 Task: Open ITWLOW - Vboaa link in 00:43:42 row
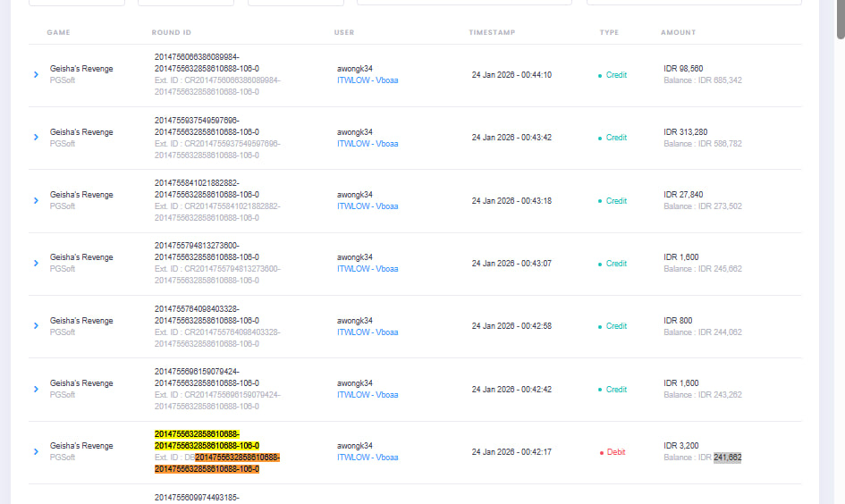pyautogui.click(x=368, y=144)
